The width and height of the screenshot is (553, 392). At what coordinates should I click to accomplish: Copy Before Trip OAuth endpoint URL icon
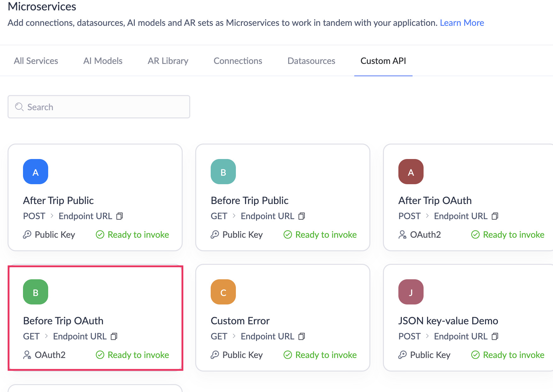114,337
